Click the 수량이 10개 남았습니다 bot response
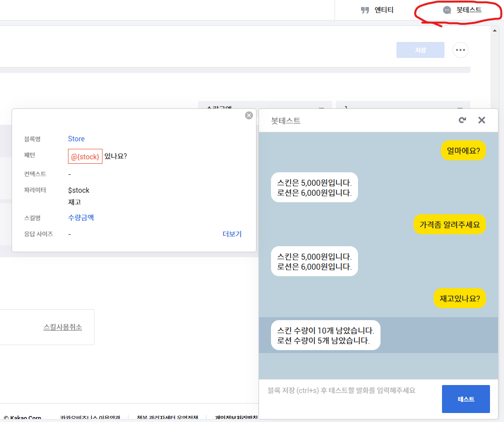The image size is (504, 422). (325, 335)
